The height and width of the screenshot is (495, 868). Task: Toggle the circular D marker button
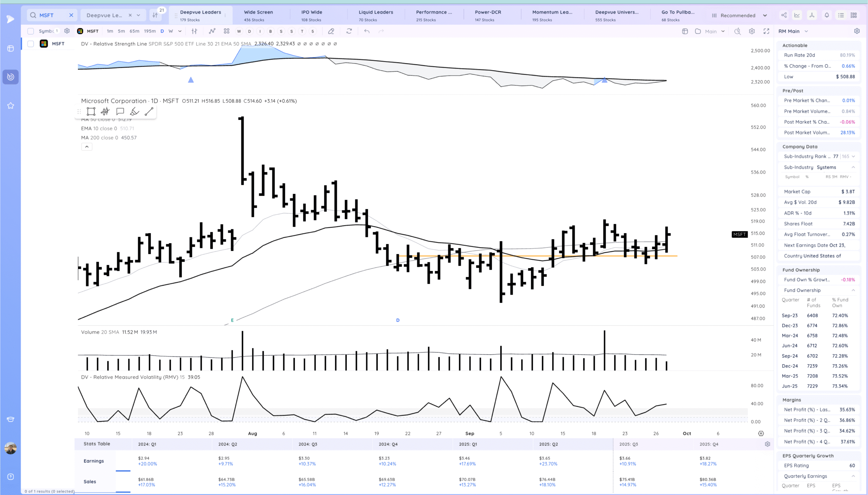(x=250, y=31)
